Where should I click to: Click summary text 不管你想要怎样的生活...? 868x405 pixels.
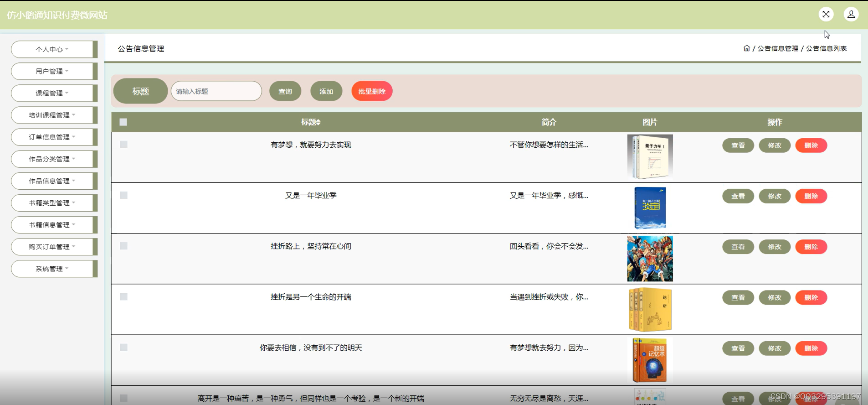(x=549, y=145)
